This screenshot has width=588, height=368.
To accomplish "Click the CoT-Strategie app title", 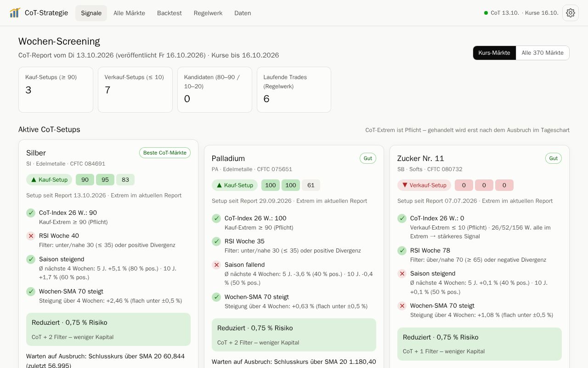I will click(x=46, y=13).
